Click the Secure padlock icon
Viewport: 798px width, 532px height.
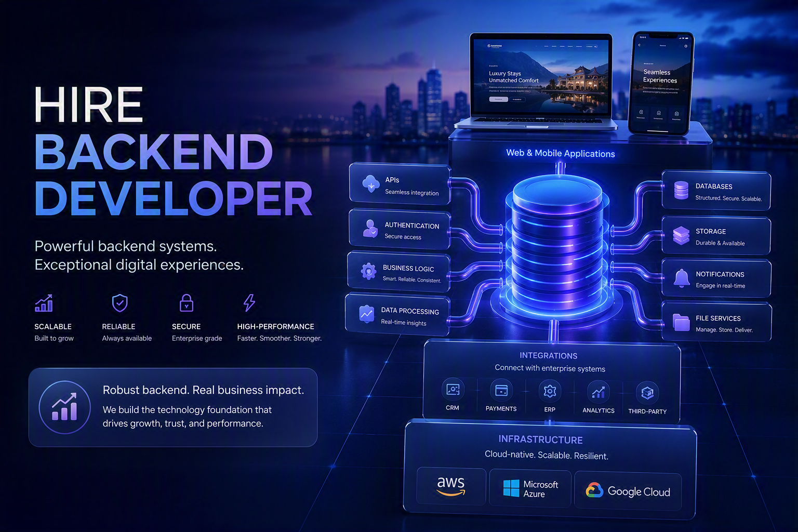coord(187,302)
